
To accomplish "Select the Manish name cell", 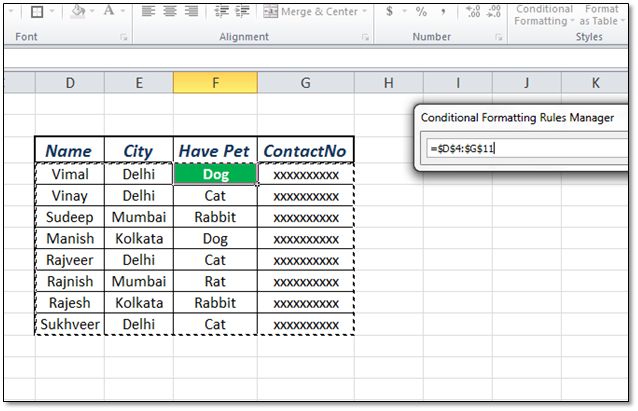I will [70, 238].
